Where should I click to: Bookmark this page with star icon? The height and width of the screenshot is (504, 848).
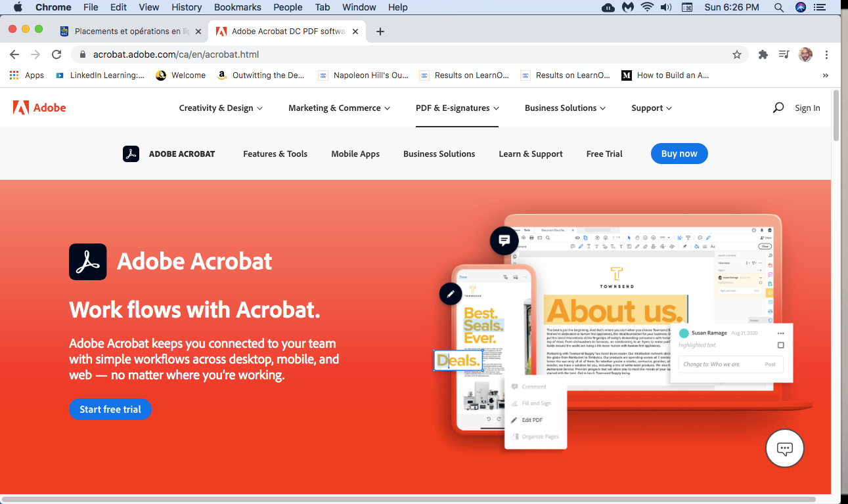(737, 54)
